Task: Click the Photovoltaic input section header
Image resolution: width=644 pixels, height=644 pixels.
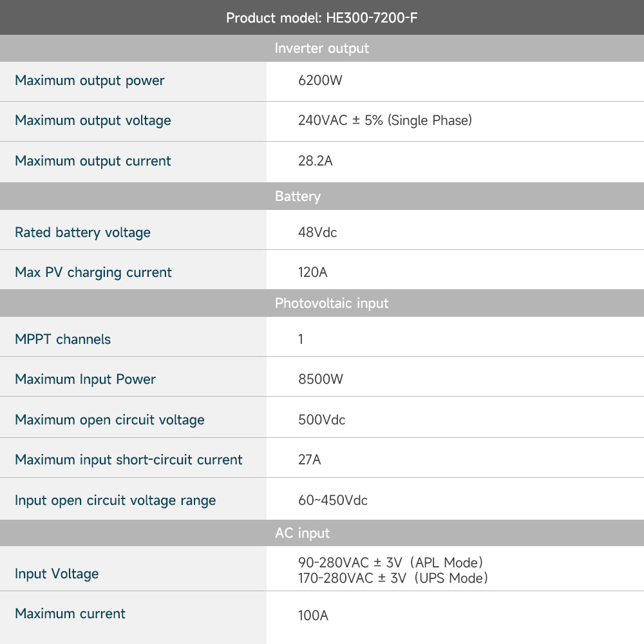Action: pos(330,303)
